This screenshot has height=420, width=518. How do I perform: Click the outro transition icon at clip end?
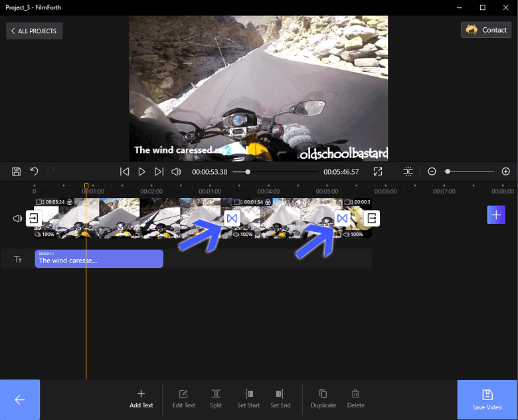(x=372, y=218)
